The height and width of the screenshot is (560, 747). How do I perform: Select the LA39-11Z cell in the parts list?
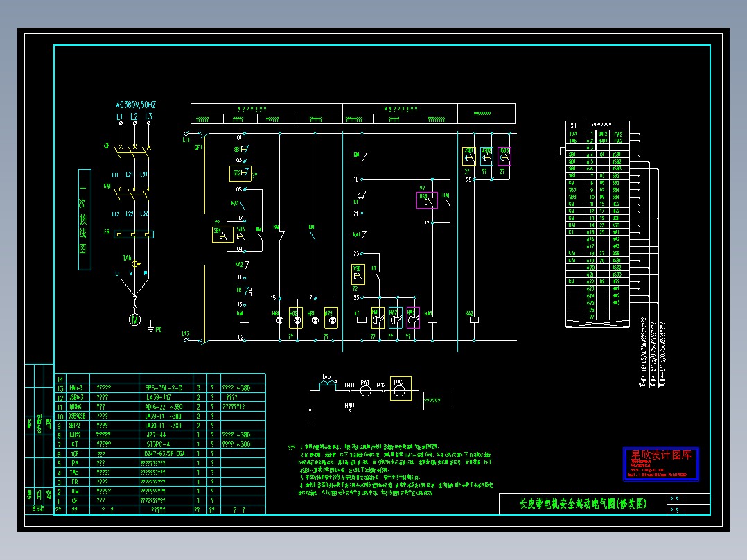[x=166, y=398]
